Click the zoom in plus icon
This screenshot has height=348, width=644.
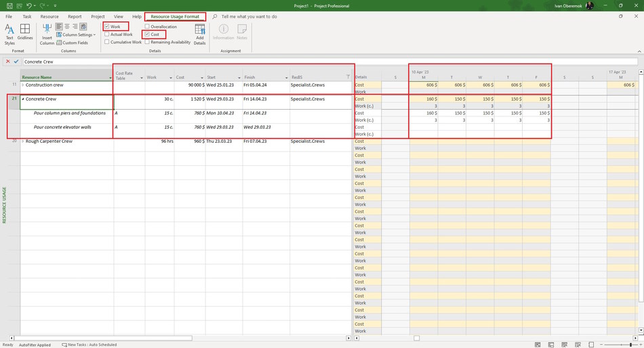[x=641, y=345]
